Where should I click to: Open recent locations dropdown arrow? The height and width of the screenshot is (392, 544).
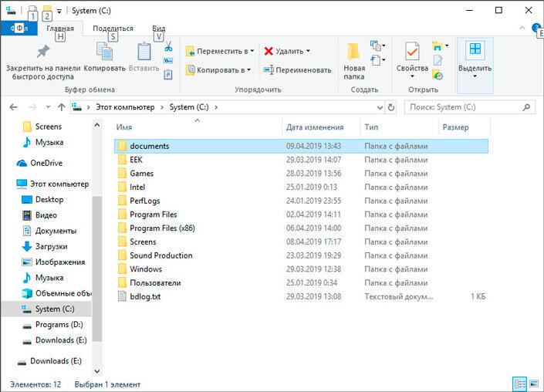[48, 107]
